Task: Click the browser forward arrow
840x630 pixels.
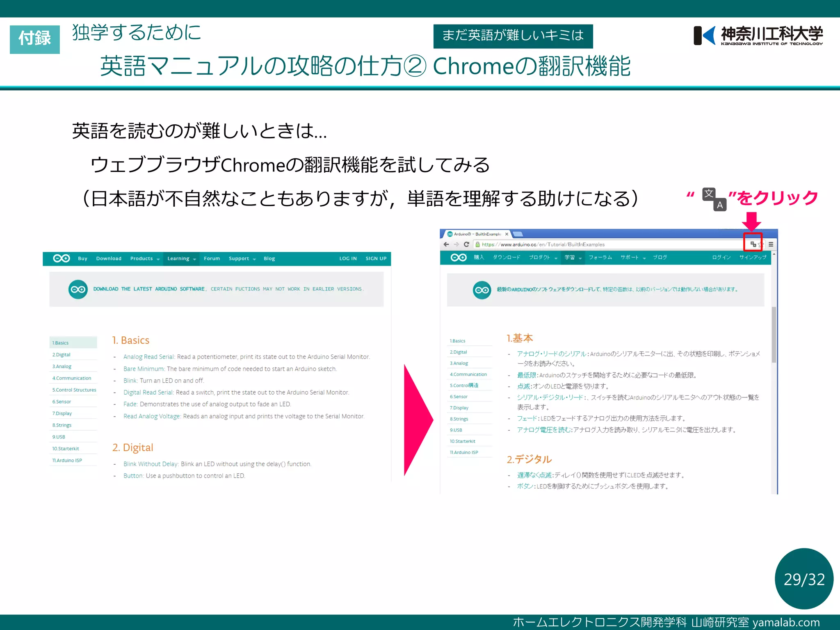Action: [x=457, y=244]
